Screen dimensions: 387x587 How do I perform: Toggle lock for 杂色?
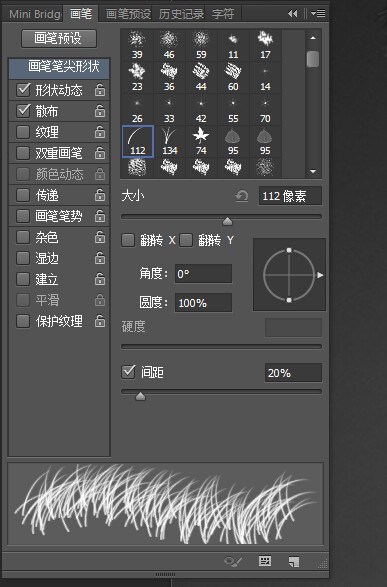click(x=100, y=237)
